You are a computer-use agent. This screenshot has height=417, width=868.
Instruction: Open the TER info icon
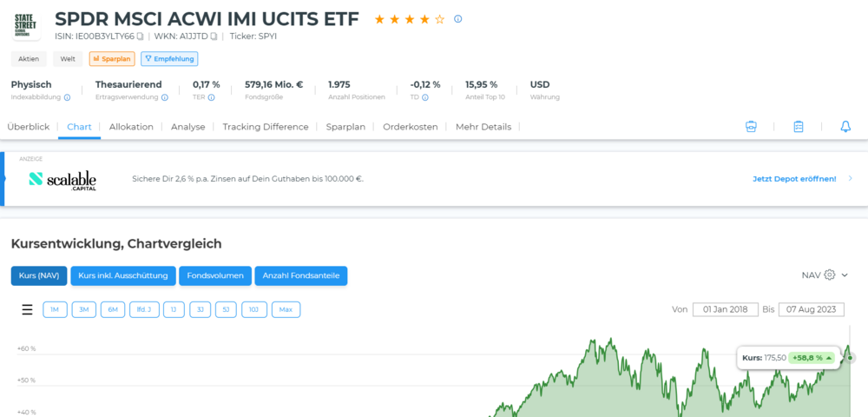(x=212, y=97)
